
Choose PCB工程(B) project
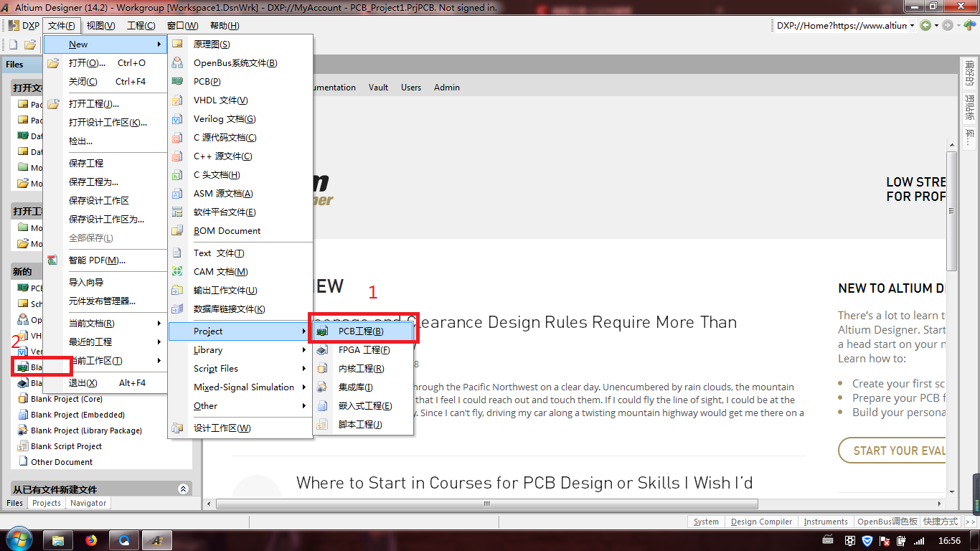point(364,331)
